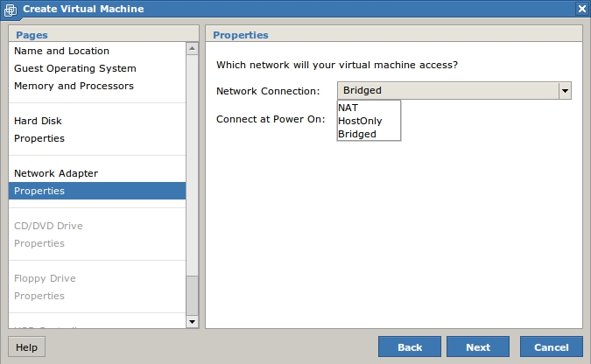The height and width of the screenshot is (364, 591).
Task: Close the Create Virtual Machine dialog
Action: (582, 9)
